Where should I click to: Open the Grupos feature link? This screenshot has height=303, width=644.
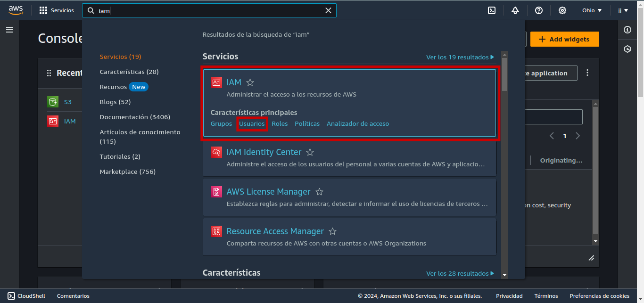(221, 123)
